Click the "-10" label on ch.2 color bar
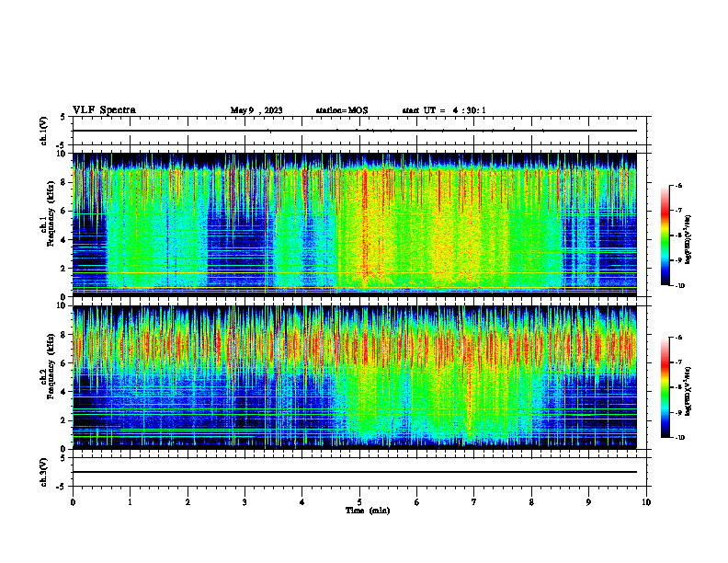Image resolution: width=728 pixels, height=563 pixels. click(x=679, y=437)
